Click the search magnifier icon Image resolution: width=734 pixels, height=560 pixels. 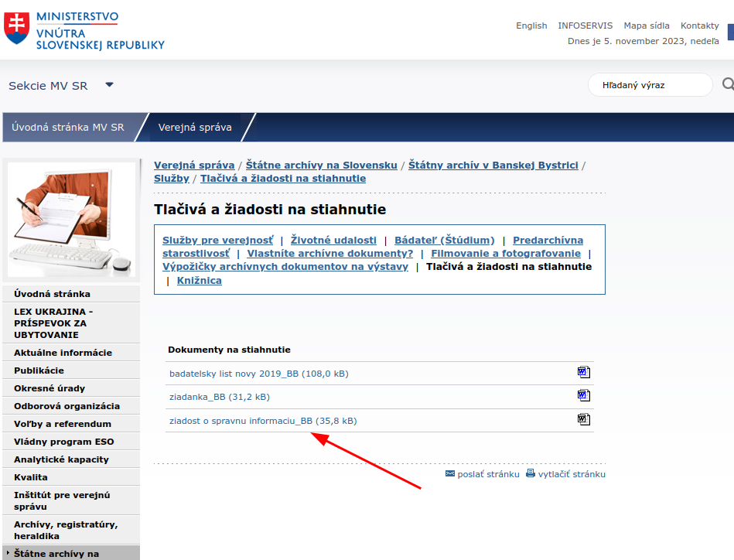(x=727, y=85)
